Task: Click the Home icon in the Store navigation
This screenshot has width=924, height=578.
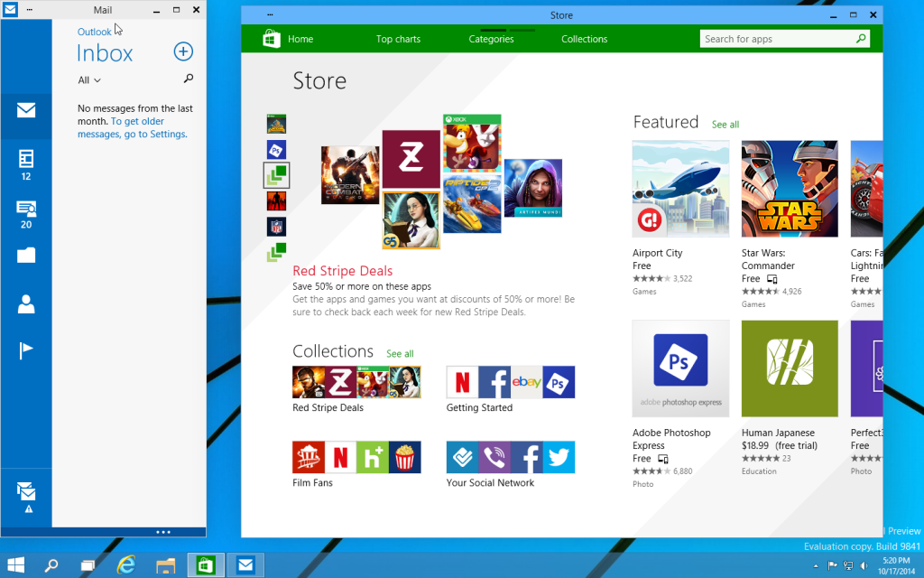Action: click(x=272, y=39)
